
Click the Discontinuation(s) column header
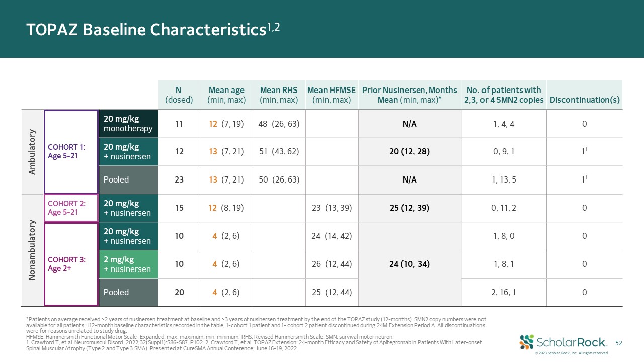point(584,100)
